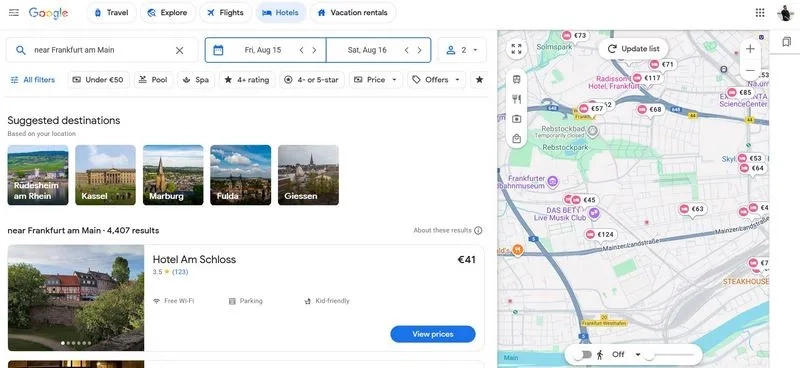
Task: Move check-in date to next day
Action: tap(314, 50)
